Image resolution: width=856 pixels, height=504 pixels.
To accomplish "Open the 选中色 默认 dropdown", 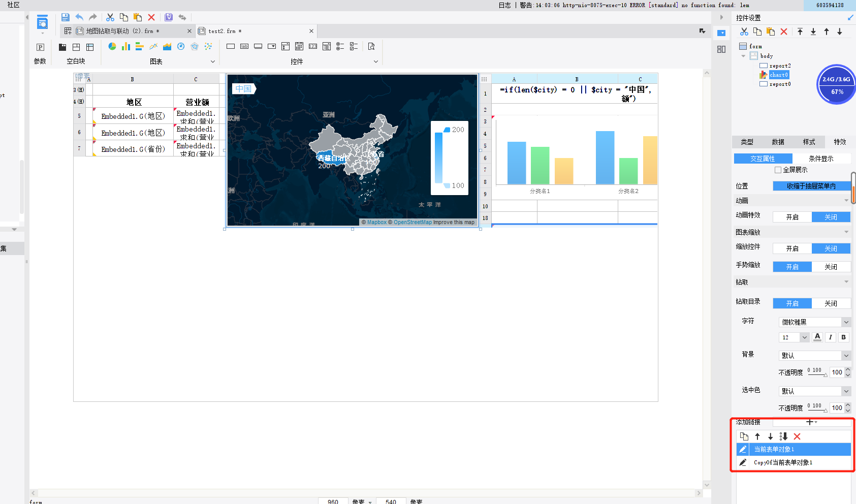I will (x=815, y=391).
